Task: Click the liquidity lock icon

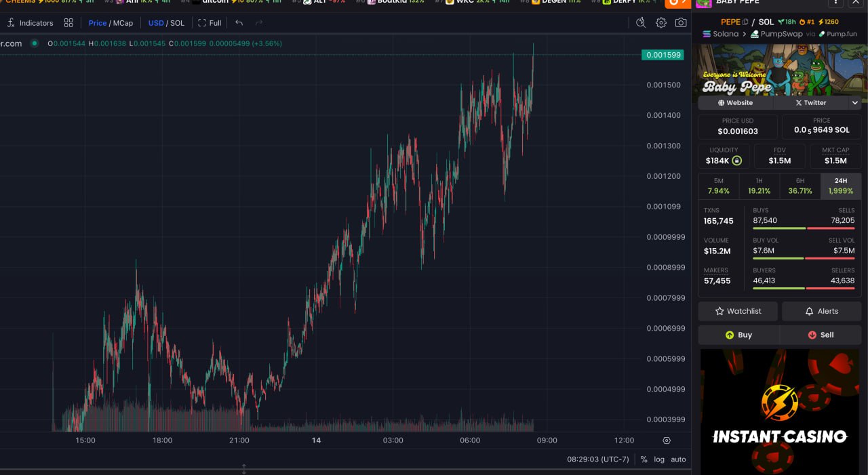Action: tap(736, 161)
